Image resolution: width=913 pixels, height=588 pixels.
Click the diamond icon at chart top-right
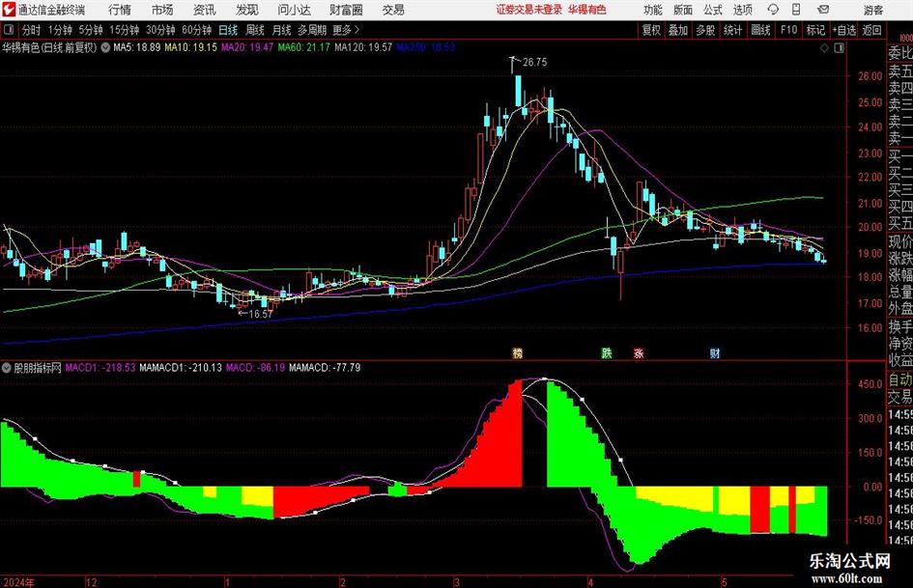tap(824, 48)
